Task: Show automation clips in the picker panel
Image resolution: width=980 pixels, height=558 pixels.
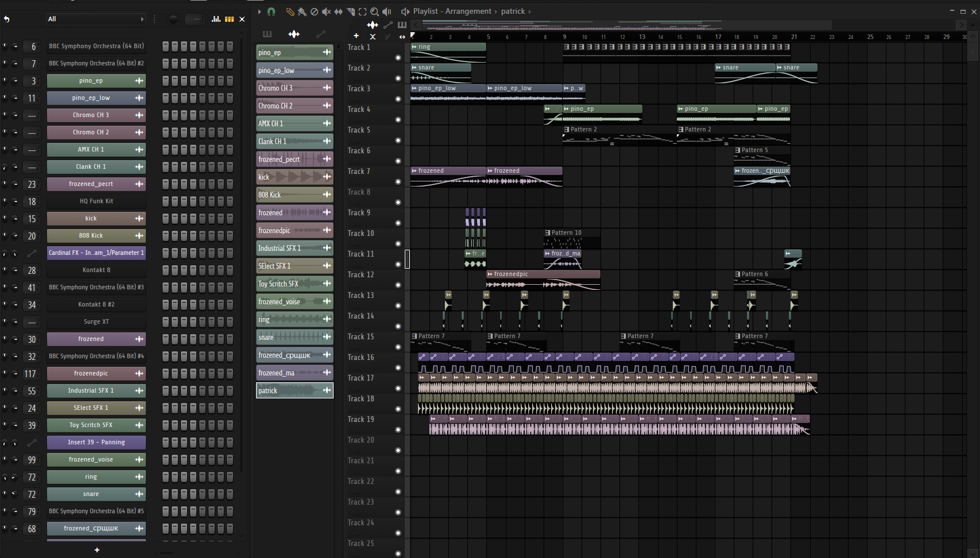Action: 320,34
